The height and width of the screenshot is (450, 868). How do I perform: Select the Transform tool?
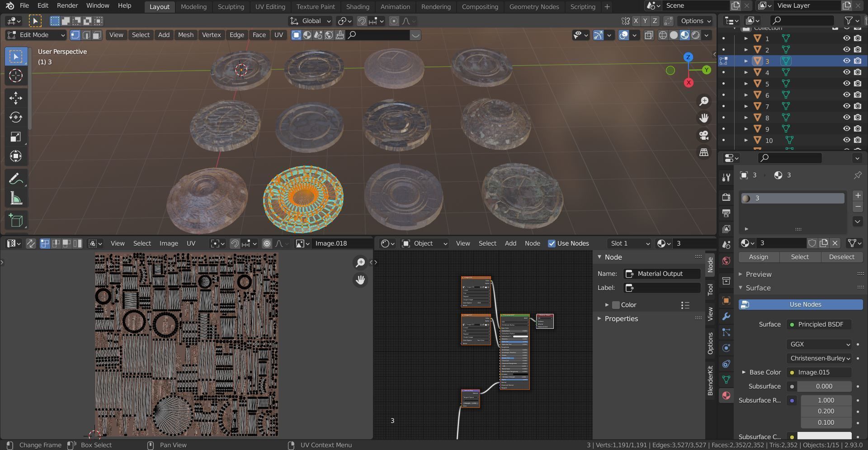(x=16, y=156)
